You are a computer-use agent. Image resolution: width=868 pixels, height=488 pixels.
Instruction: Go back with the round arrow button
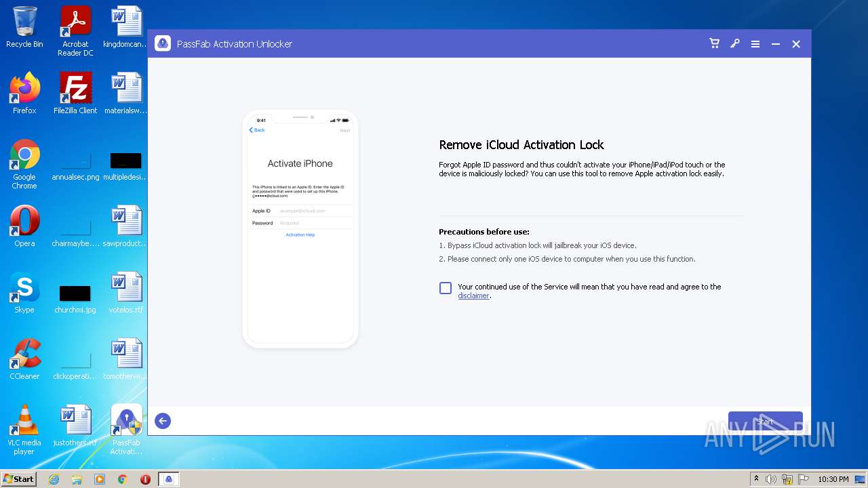[x=163, y=421]
